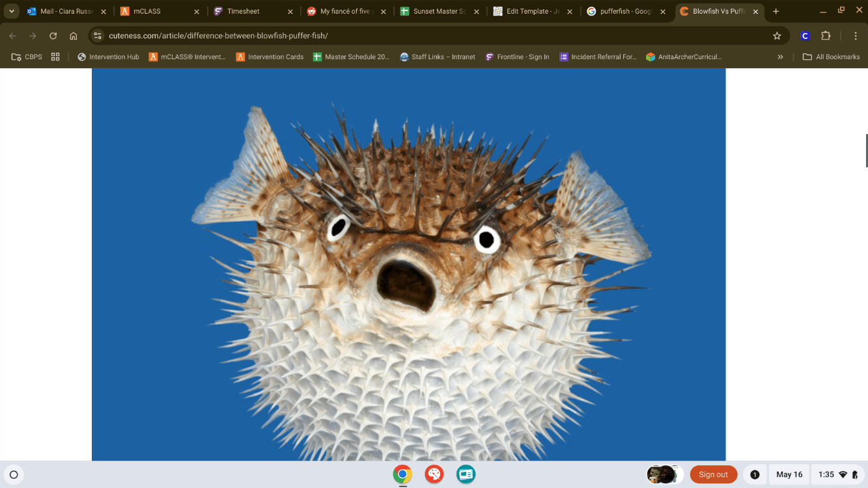Open the Frontline - Sign In bookmark
868x488 pixels.
517,57
